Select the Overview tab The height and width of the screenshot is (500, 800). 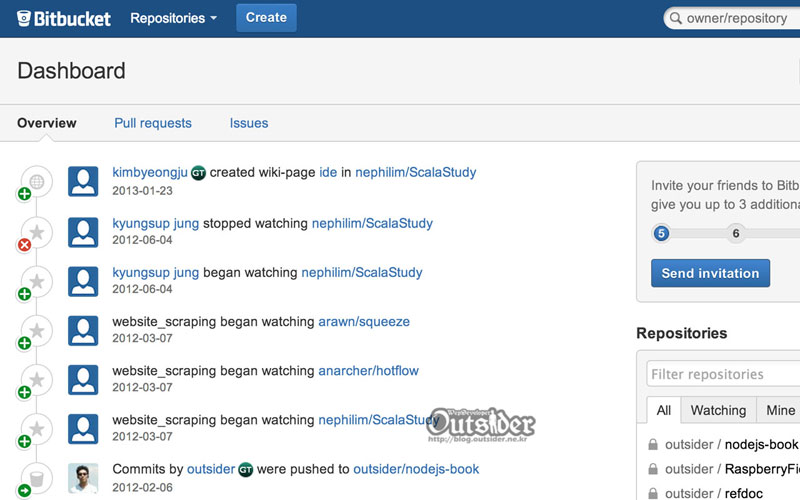pyautogui.click(x=46, y=123)
